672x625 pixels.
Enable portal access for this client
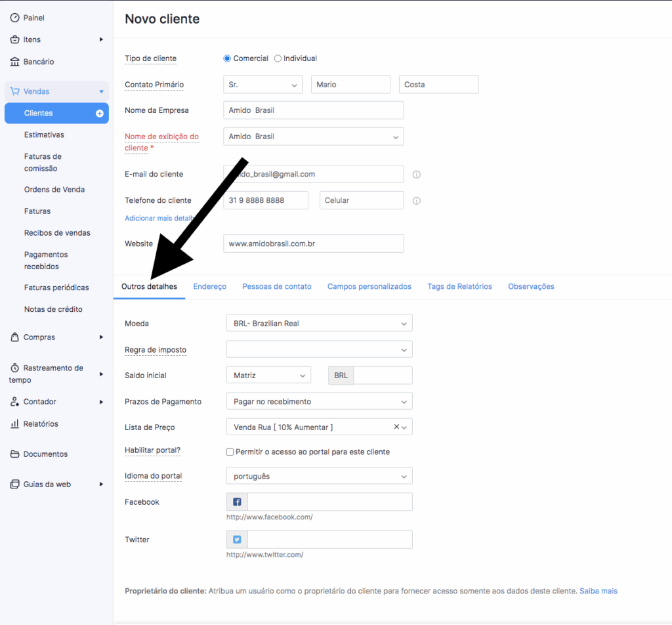(x=230, y=452)
